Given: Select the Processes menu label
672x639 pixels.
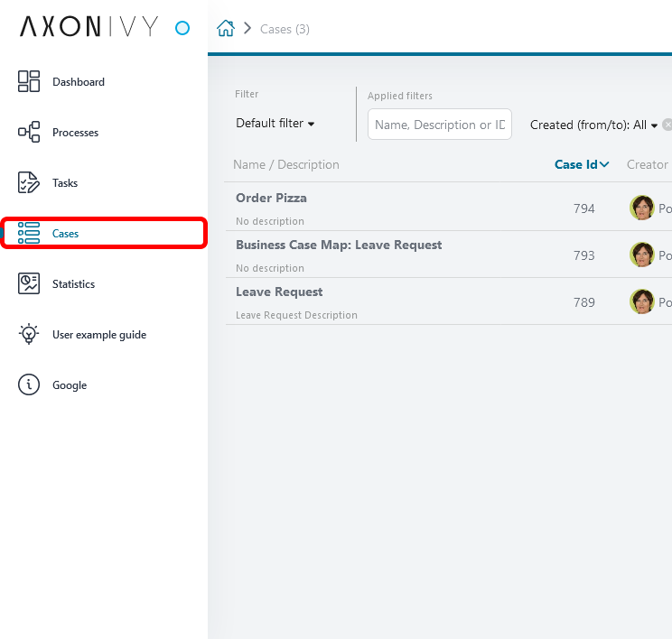Looking at the screenshot, I should pos(76,133).
